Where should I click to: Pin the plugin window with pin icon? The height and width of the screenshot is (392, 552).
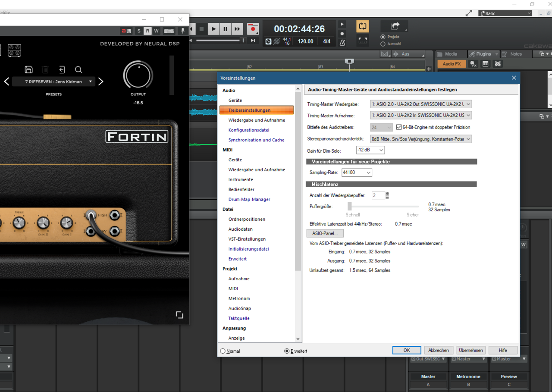tap(182, 31)
